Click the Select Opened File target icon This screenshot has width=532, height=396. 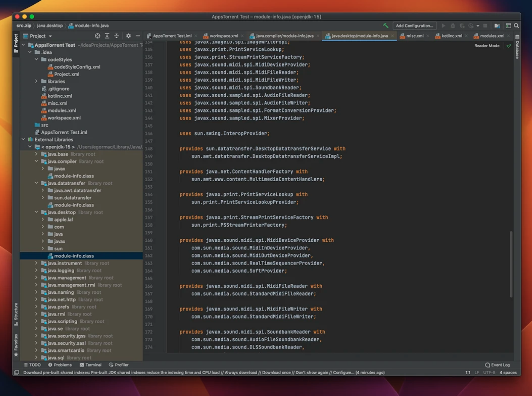pos(97,36)
